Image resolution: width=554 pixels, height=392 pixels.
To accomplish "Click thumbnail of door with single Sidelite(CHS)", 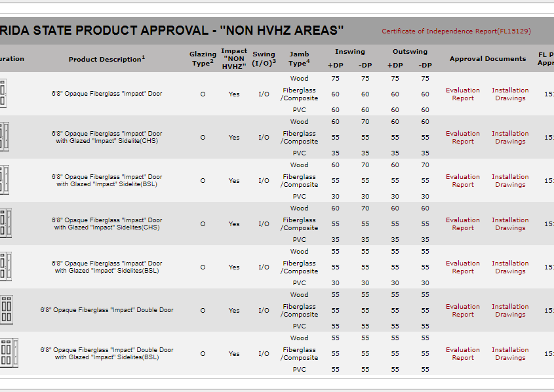I will coord(4,136).
